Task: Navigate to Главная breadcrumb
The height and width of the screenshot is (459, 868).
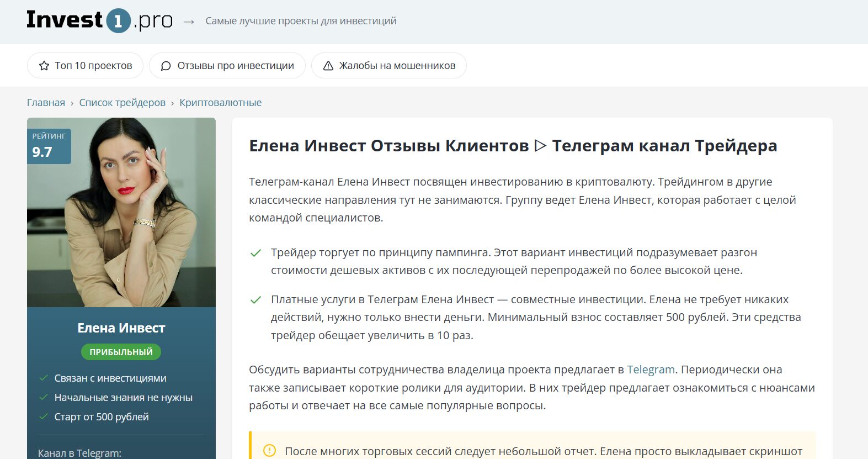Action: point(46,103)
